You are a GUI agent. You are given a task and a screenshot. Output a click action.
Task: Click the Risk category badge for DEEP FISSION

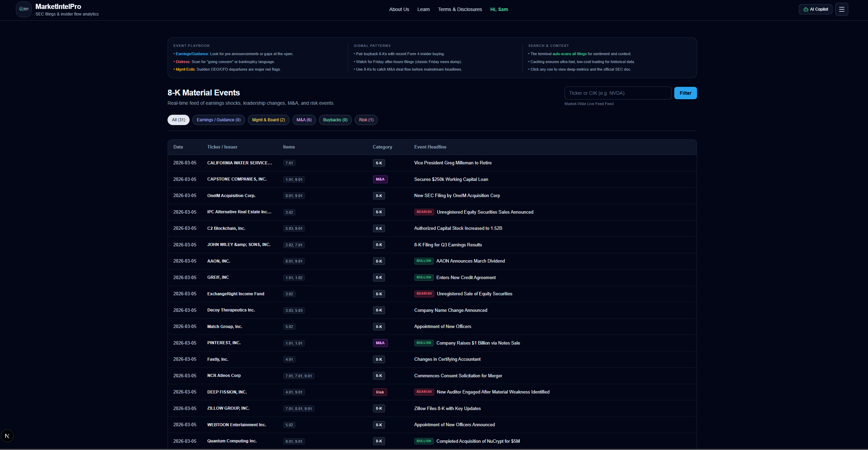click(x=380, y=392)
